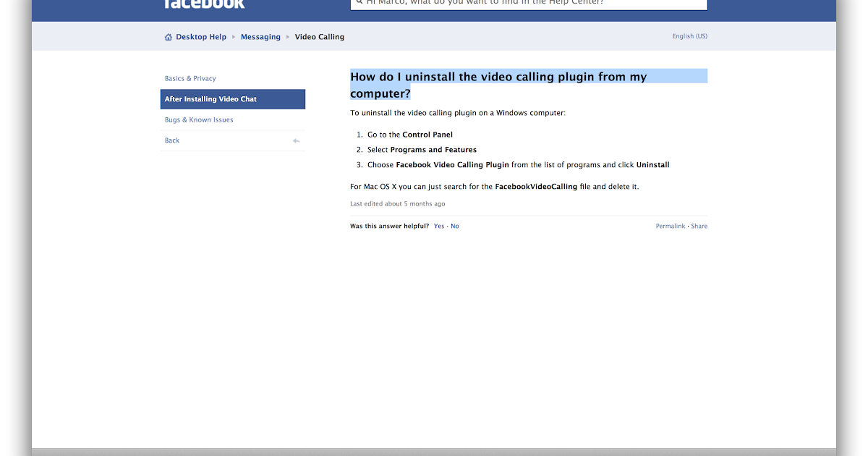The width and height of the screenshot is (868, 456).
Task: Click the Facebook logo
Action: [x=205, y=4]
